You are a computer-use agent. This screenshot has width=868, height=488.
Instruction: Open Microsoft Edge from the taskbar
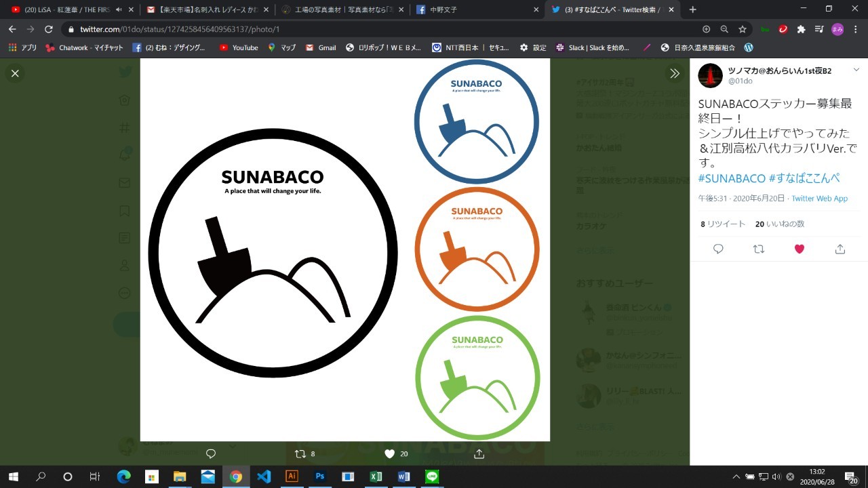pos(123,476)
